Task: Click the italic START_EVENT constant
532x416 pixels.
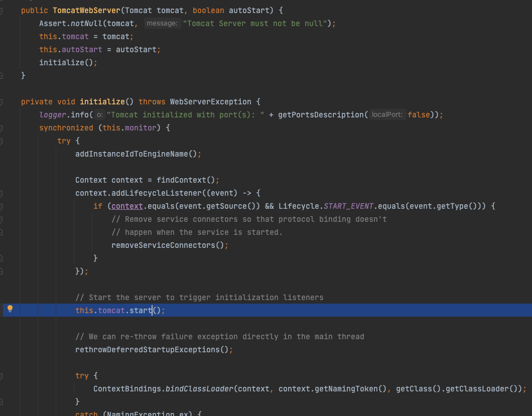Action: [348, 206]
